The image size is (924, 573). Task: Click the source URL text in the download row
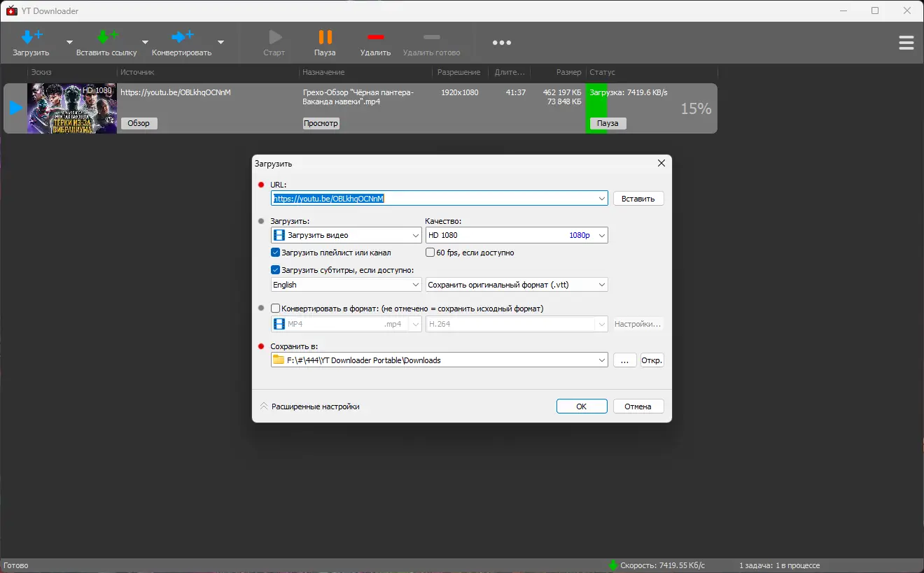[176, 92]
